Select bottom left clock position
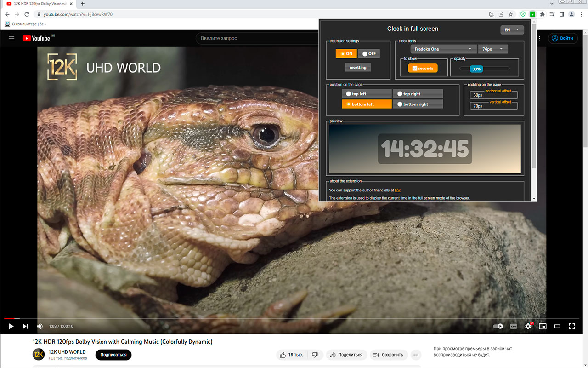Viewport: 588px width, 368px height. 367,104
